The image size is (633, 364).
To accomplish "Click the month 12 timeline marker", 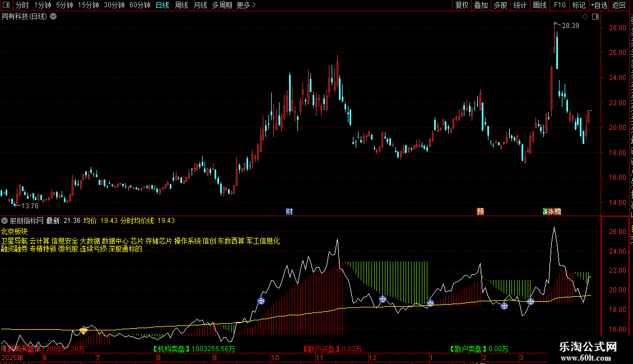I will (372, 357).
